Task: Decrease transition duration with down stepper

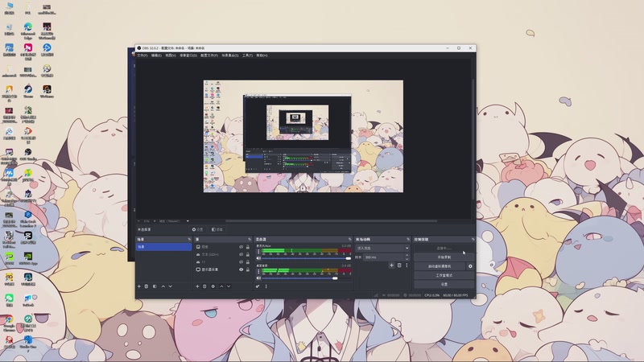Action: [x=407, y=259]
